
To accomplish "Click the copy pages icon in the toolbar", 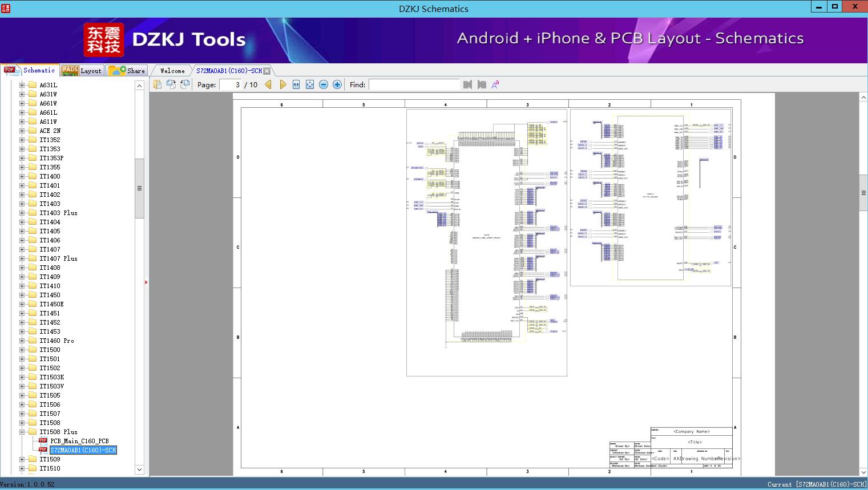I will 158,84.
